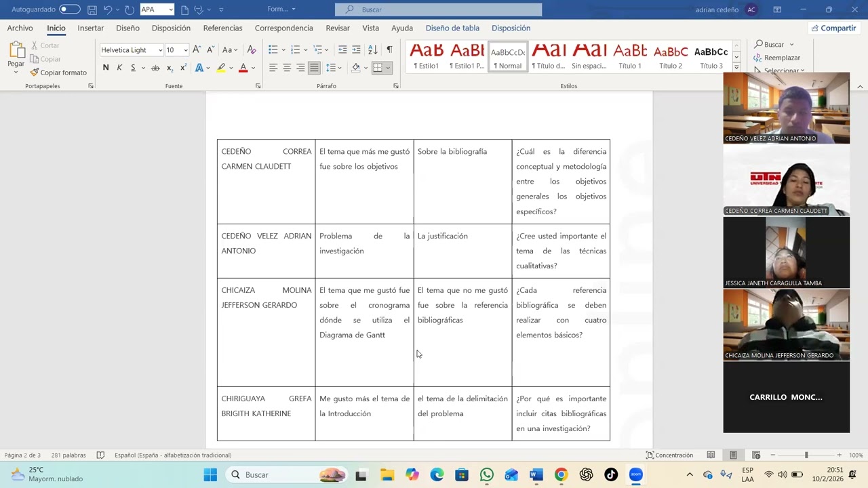The width and height of the screenshot is (868, 488).
Task: Open the Fuente dialog launcher
Action: tap(258, 86)
